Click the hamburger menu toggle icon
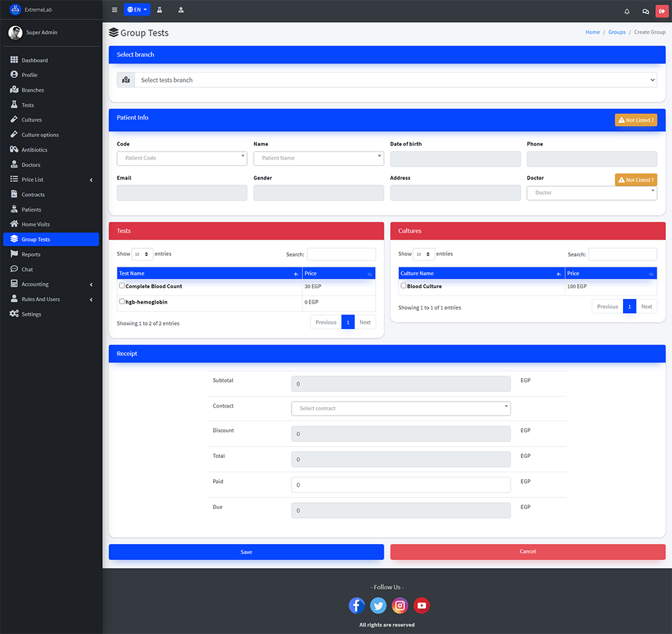 [114, 10]
